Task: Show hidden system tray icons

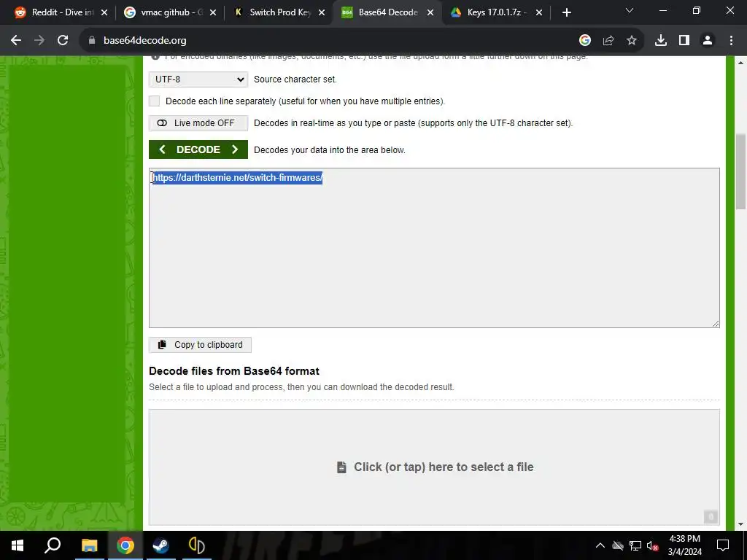Action: coord(600,545)
